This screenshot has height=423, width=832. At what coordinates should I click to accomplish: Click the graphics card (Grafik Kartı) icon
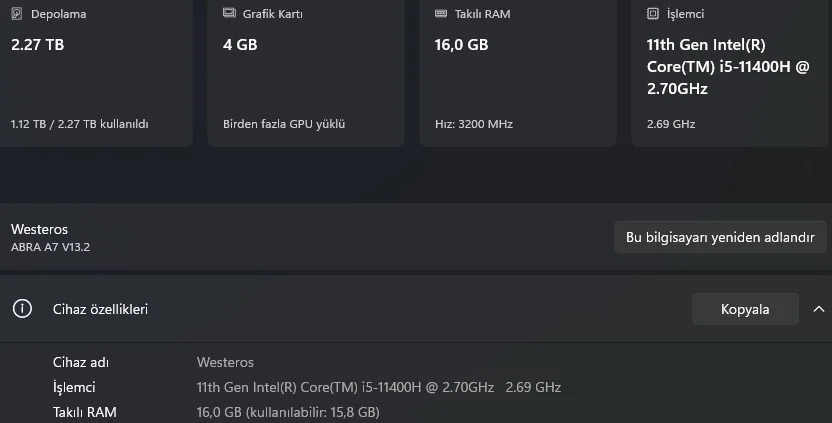click(229, 15)
